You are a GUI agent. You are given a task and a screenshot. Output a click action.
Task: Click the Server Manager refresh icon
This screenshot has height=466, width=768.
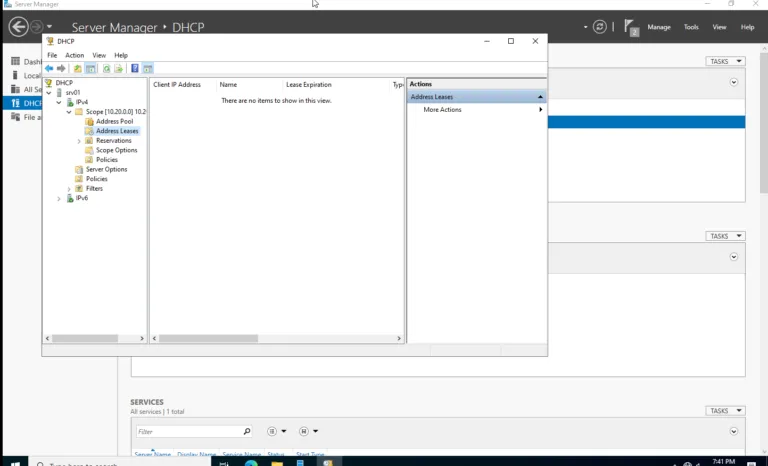600,26
